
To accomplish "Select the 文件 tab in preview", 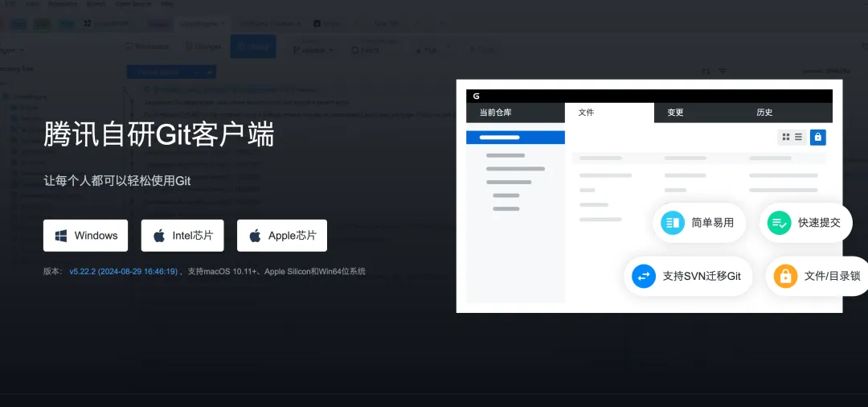I will [586, 113].
